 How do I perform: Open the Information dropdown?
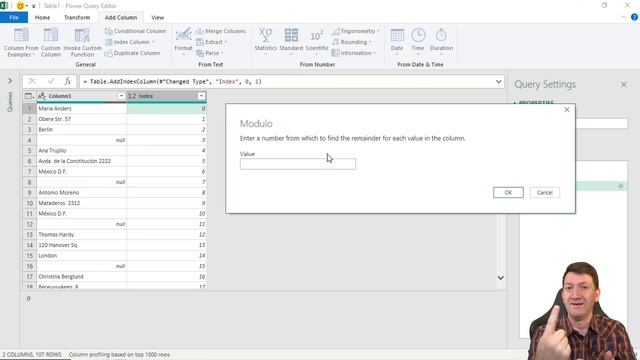353,53
